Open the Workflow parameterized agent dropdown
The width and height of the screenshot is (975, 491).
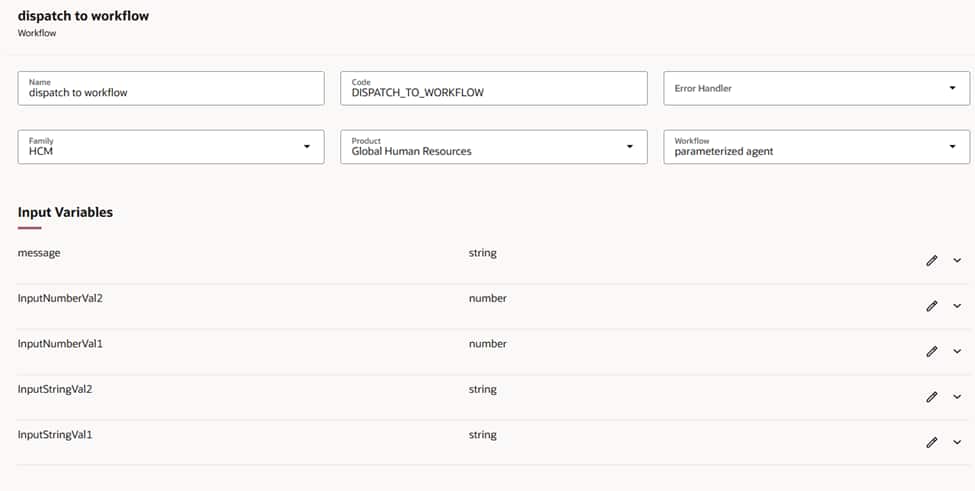point(952,147)
